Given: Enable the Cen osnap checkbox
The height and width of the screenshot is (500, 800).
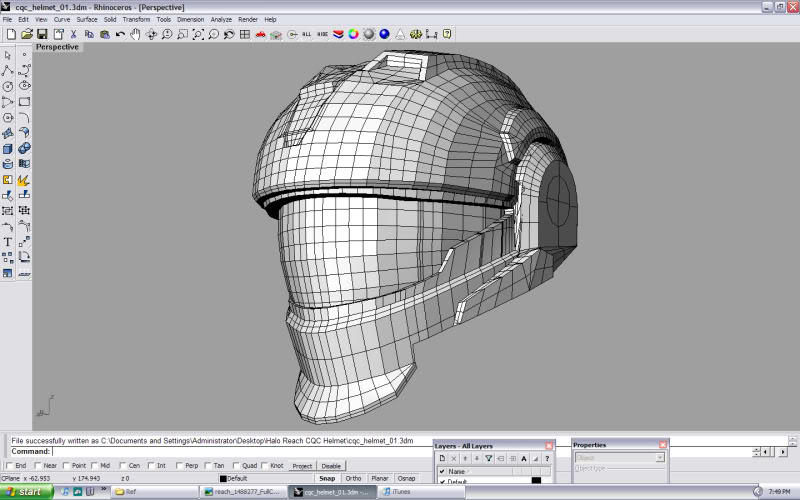Looking at the screenshot, I should coord(123,465).
